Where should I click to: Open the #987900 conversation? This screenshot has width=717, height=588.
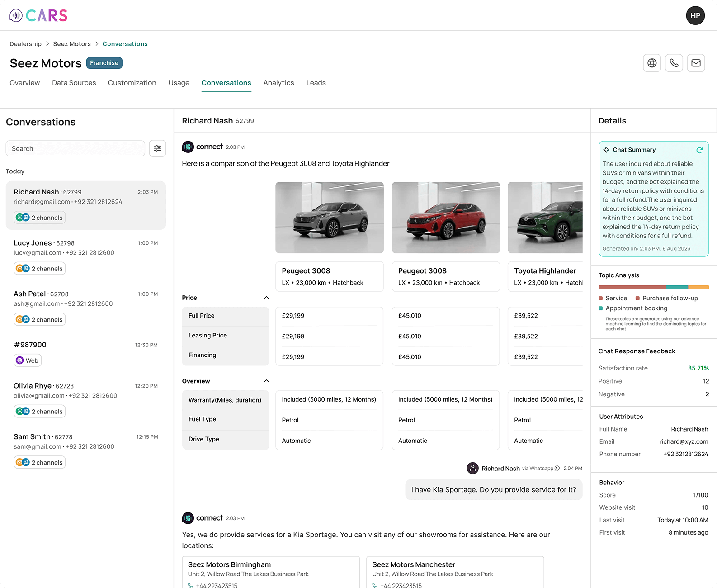tap(86, 353)
